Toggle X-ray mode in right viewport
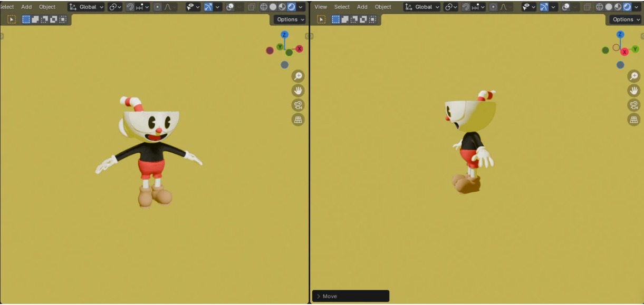 coord(587,7)
